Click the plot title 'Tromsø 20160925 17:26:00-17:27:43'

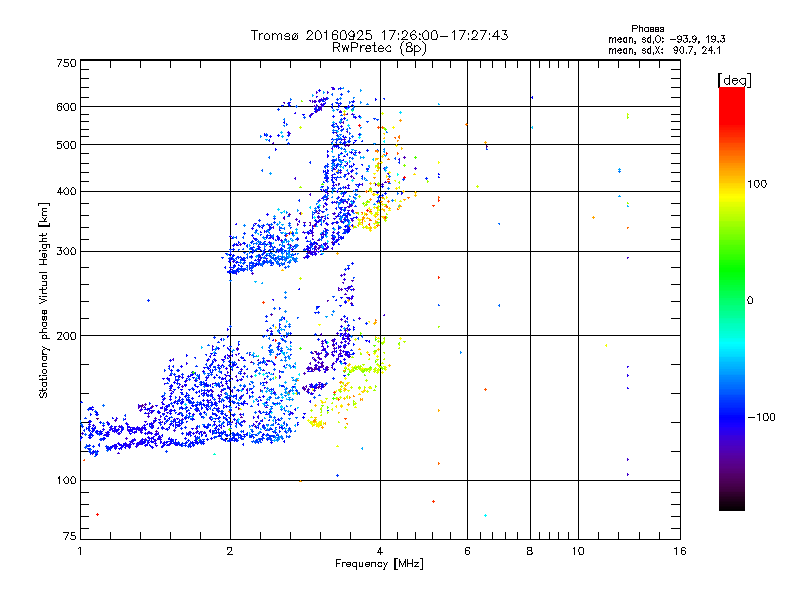(x=379, y=35)
